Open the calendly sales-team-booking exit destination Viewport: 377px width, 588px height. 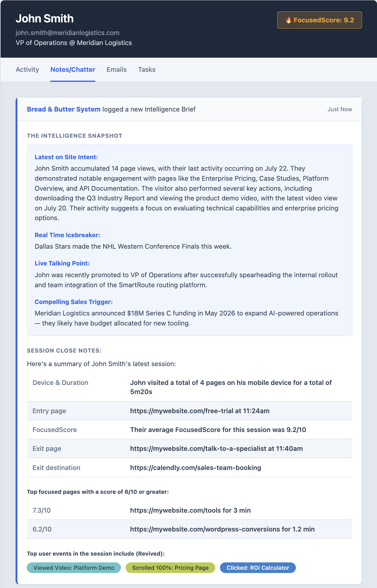click(196, 468)
